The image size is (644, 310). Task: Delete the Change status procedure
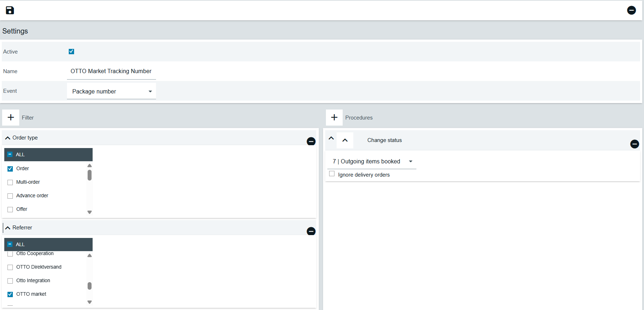point(634,144)
